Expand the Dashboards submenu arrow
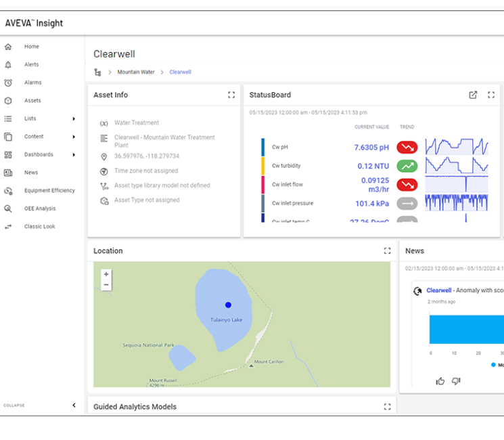Viewport: 504px width, 440px height. pyautogui.click(x=74, y=155)
